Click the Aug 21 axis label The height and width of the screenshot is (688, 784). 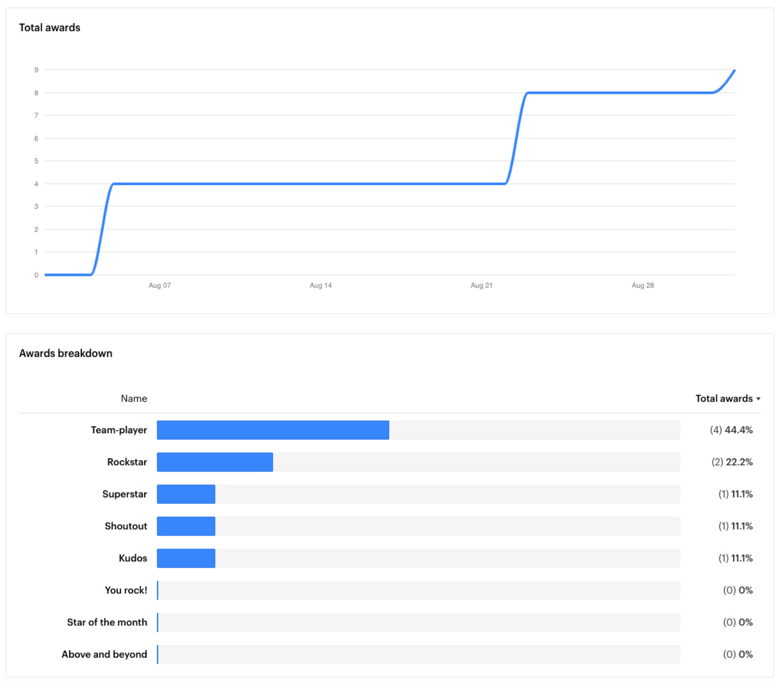coord(482,285)
